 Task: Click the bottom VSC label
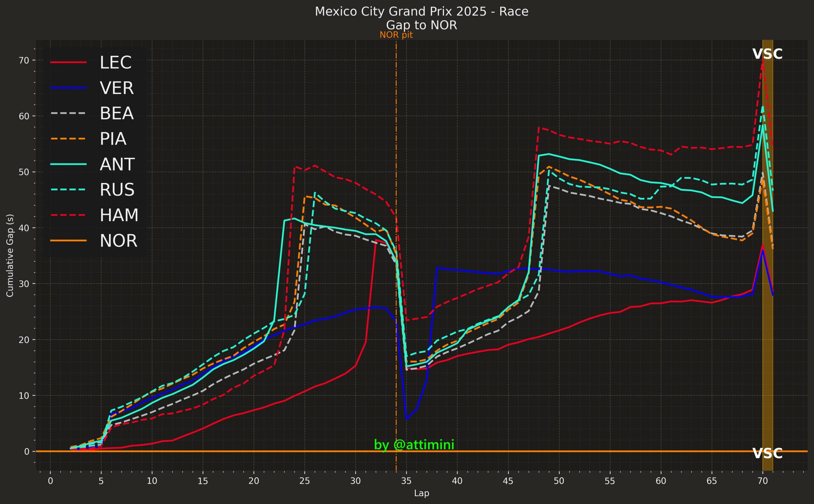tap(767, 454)
